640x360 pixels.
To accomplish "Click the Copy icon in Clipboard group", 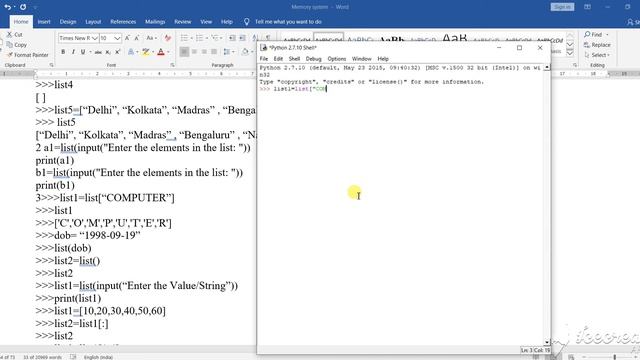I will 9,44.
